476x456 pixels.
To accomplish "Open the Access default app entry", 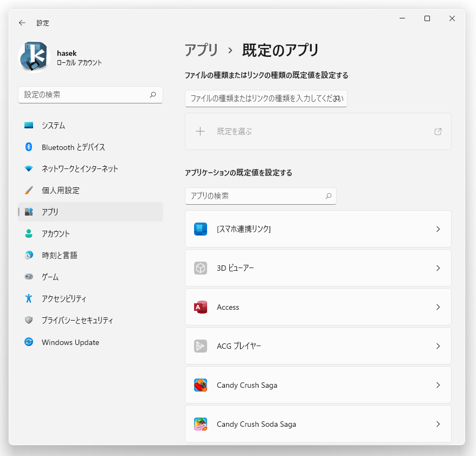I will (x=318, y=307).
